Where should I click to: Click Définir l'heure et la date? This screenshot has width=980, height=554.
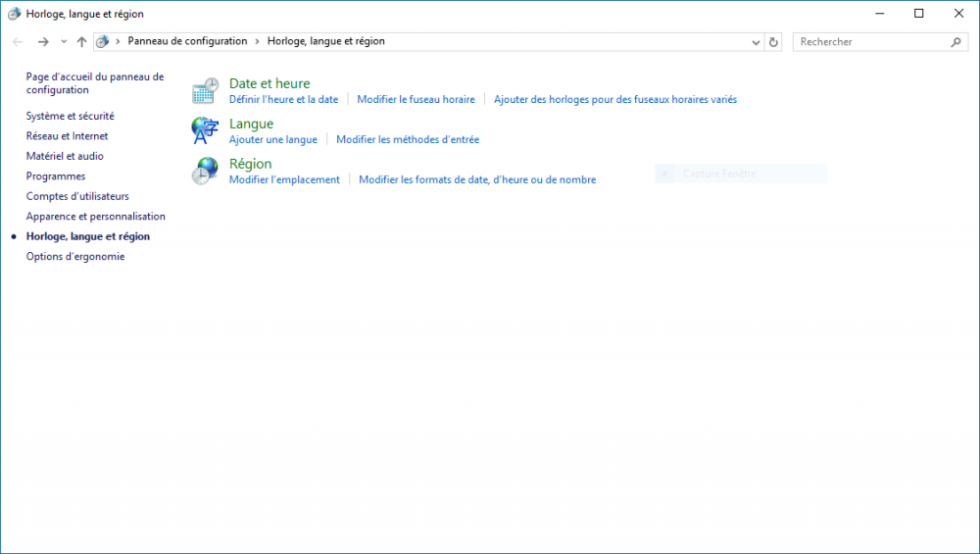pyautogui.click(x=283, y=99)
